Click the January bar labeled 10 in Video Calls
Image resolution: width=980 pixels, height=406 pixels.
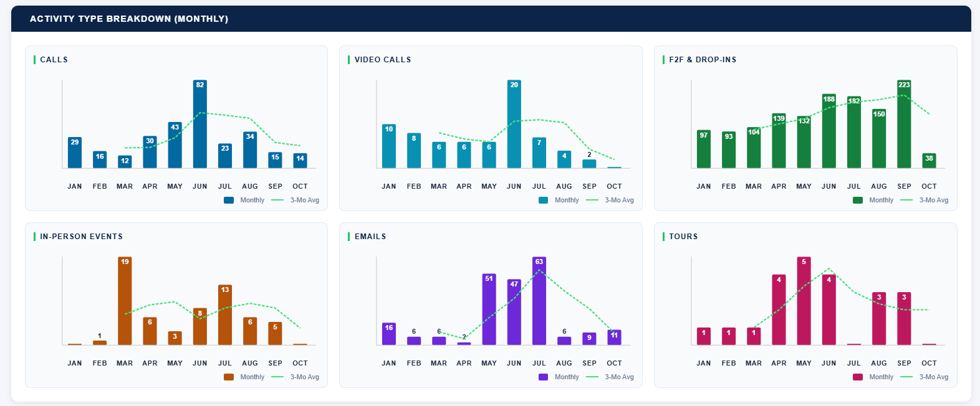tap(389, 146)
